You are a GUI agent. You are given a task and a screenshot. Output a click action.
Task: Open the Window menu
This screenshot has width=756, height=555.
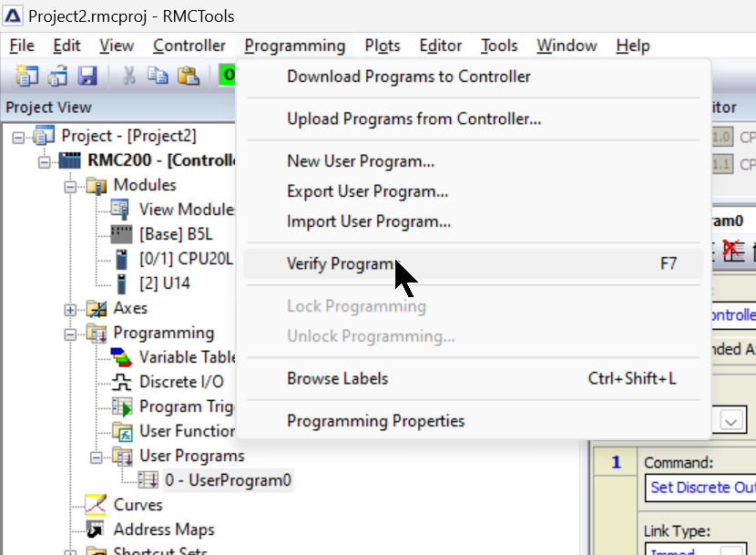pos(567,46)
